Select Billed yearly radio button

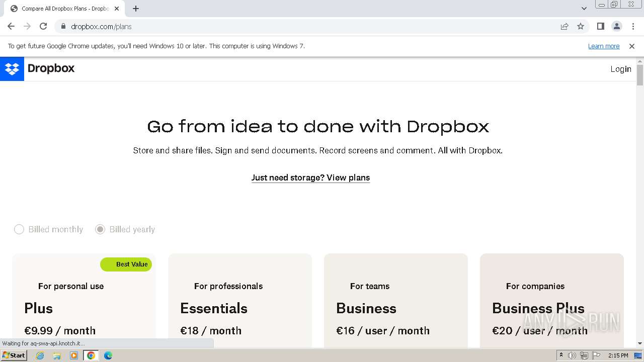coord(100,229)
